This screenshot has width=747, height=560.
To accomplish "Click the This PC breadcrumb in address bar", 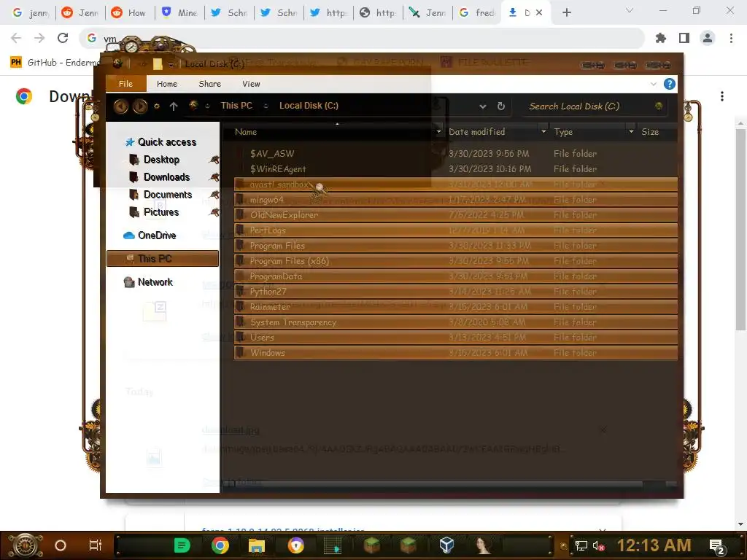I will coord(236,106).
